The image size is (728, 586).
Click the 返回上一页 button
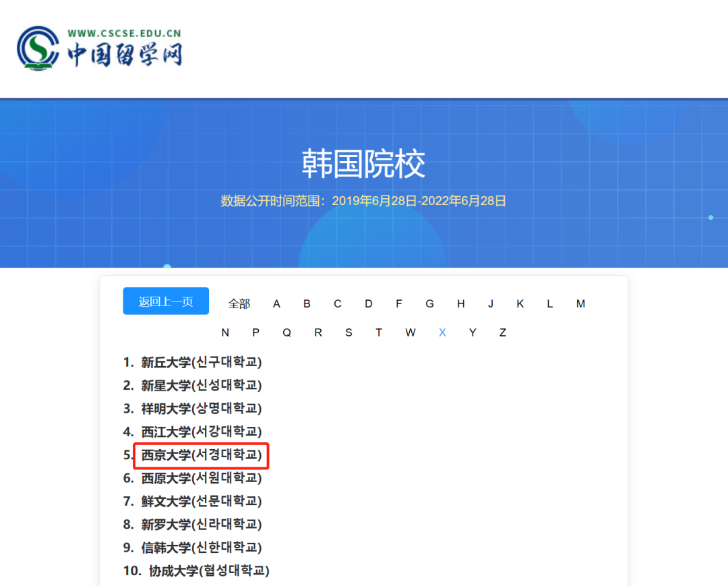point(166,301)
